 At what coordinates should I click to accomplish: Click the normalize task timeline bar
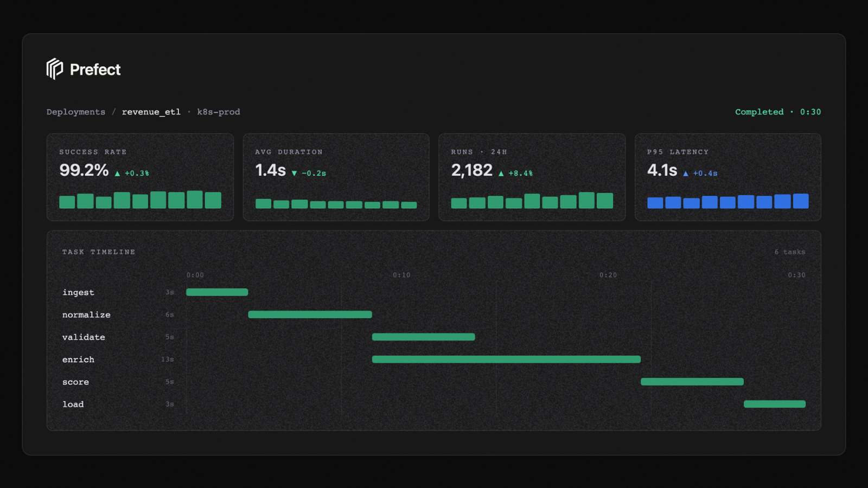310,314
